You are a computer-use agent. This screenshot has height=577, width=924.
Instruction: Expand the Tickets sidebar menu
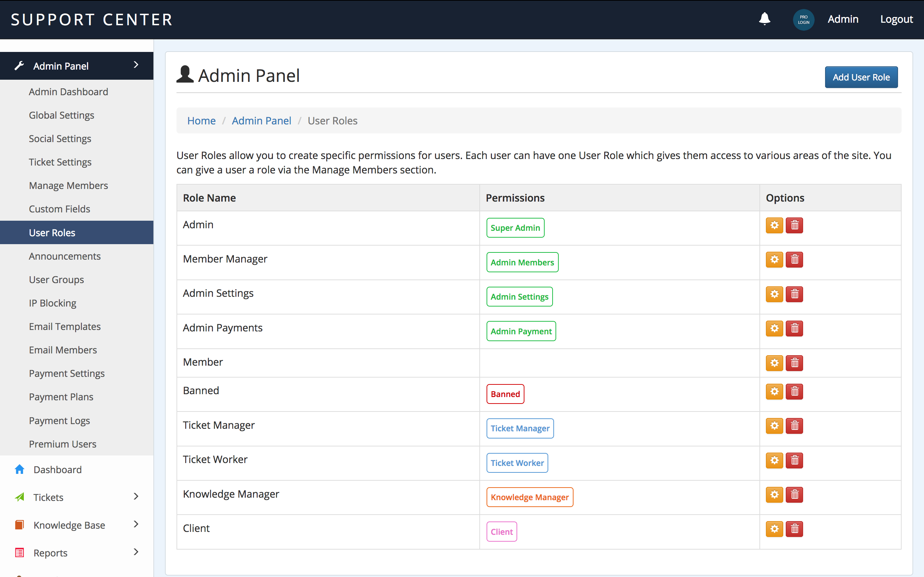click(x=136, y=497)
